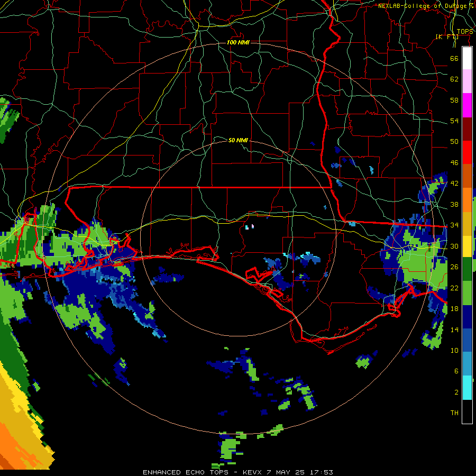Click the white 66 kft color swatch

pos(467,58)
